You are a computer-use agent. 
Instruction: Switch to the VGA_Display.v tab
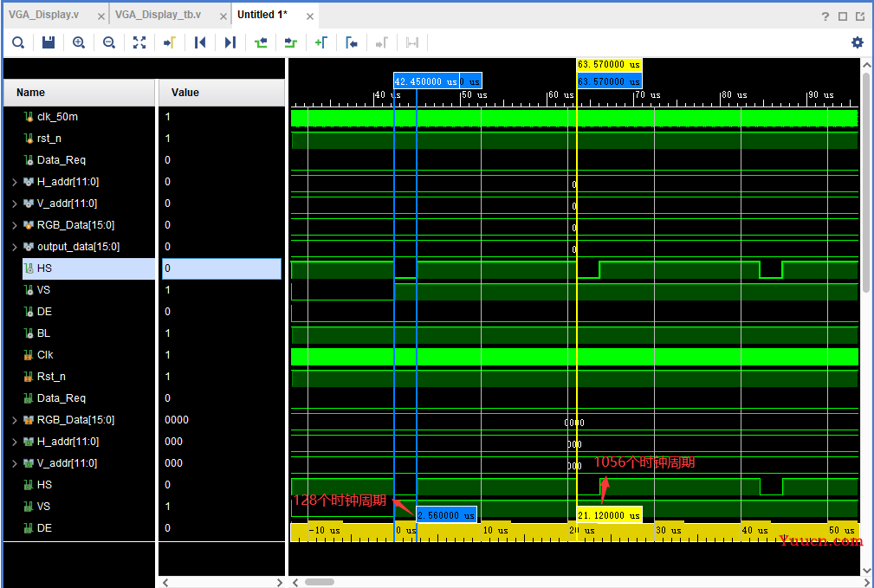point(43,15)
